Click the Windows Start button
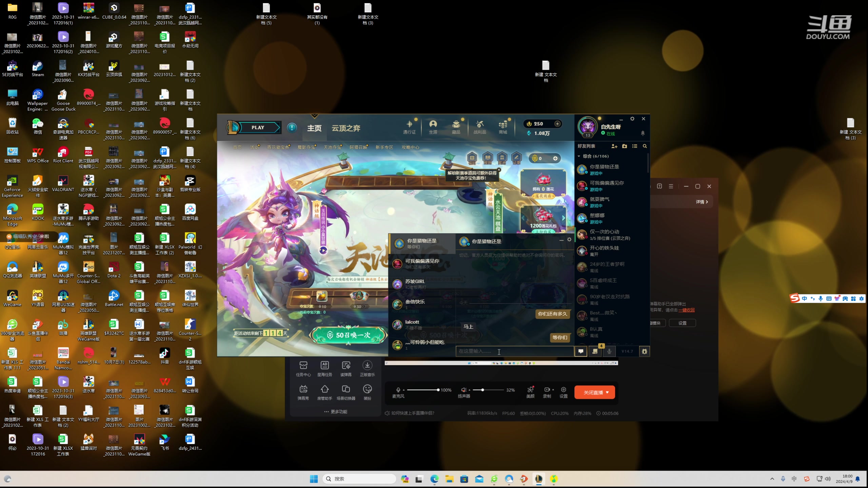The height and width of the screenshot is (488, 868). (314, 479)
